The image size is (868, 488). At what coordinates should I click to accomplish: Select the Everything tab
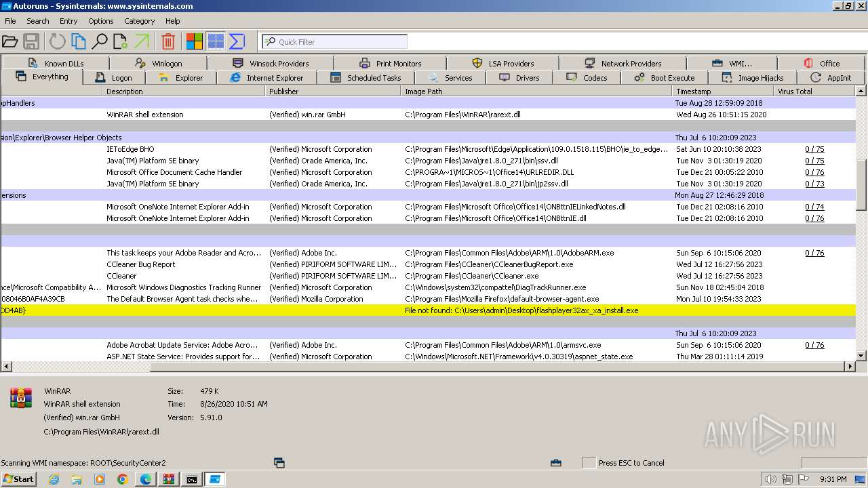42,77
